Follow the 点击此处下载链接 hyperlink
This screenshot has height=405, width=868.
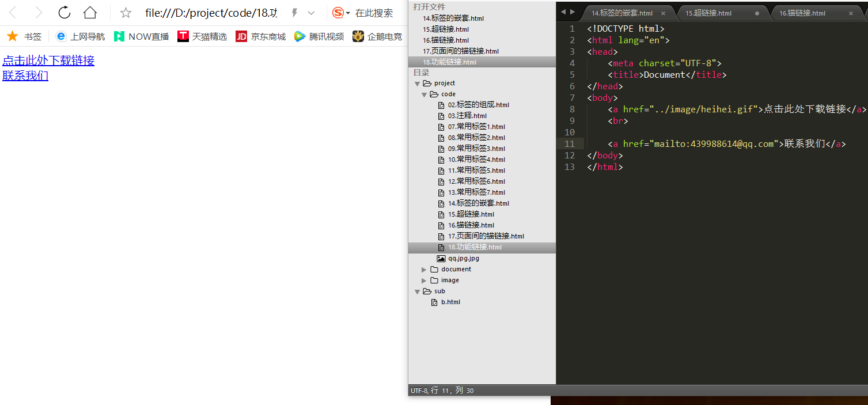tap(48, 60)
